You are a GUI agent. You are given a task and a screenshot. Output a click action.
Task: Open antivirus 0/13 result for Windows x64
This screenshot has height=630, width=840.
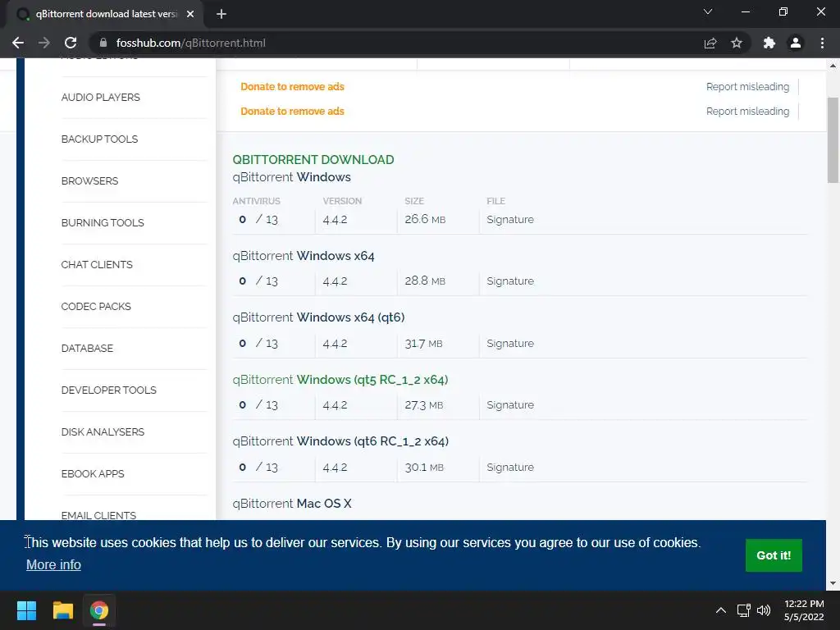[x=258, y=281]
